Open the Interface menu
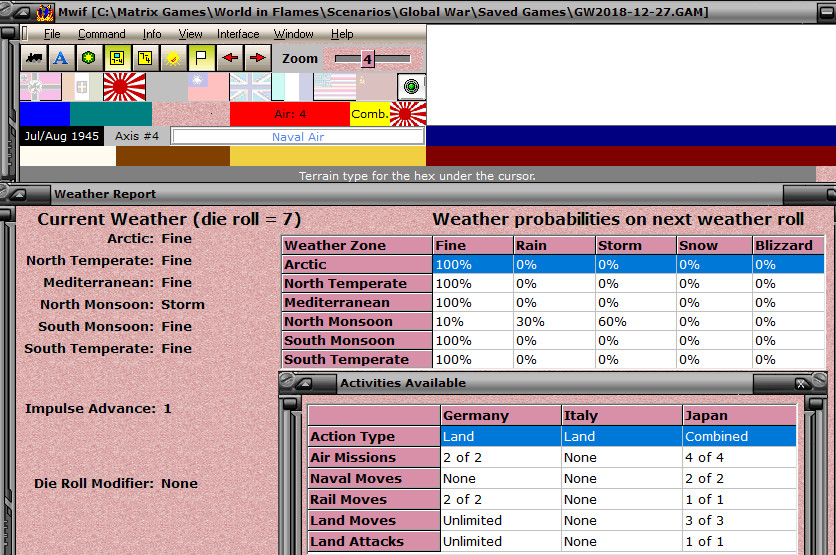 (x=238, y=34)
